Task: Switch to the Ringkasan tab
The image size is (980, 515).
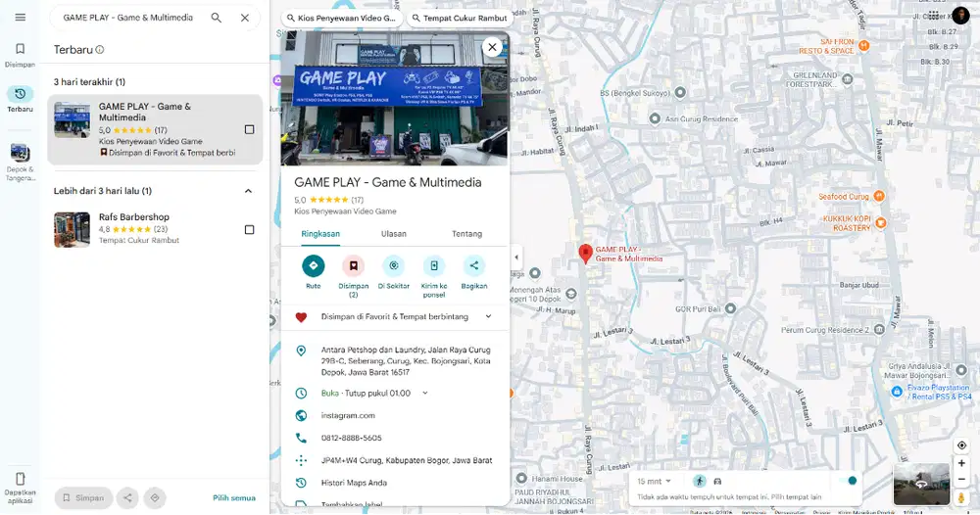Action: (320, 234)
